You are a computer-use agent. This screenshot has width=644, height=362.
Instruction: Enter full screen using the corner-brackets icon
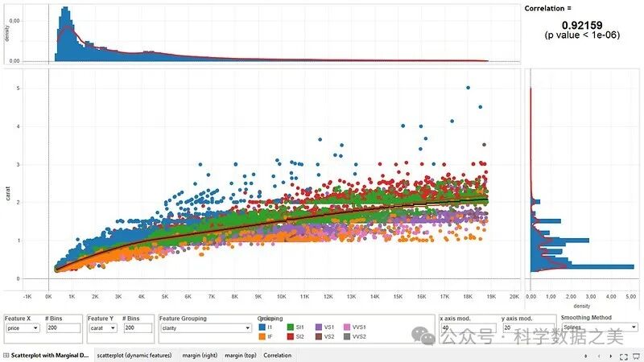pyautogui.click(x=622, y=356)
